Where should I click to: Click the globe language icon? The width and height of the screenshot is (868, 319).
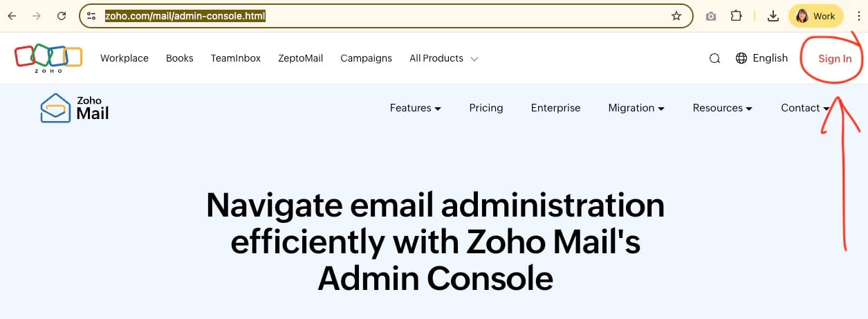click(741, 58)
